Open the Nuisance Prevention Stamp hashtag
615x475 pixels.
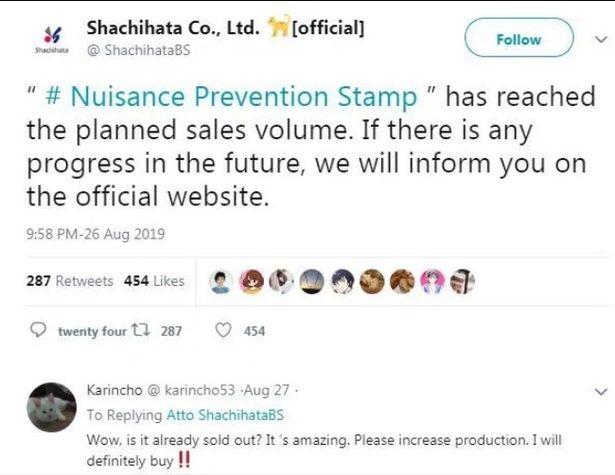click(x=231, y=96)
